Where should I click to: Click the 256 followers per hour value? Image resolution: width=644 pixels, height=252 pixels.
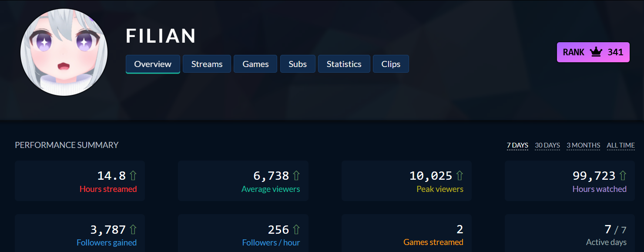278,229
